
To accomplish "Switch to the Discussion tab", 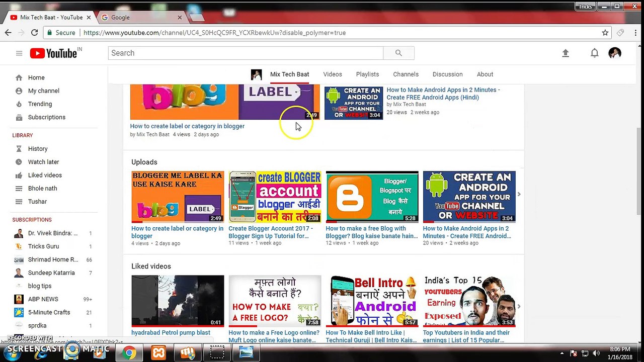I will pyautogui.click(x=447, y=74).
